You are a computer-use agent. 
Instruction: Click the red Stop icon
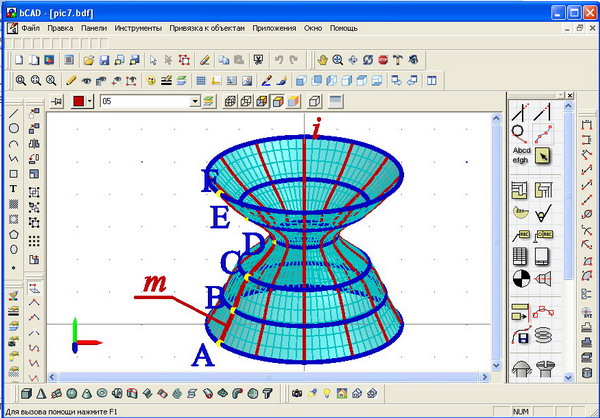click(x=383, y=60)
